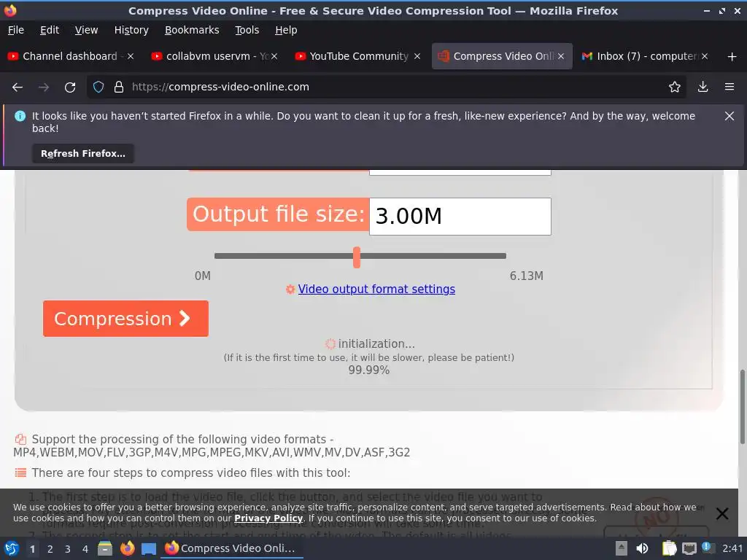
Task: Switch to Channel dashboard tab
Action: pyautogui.click(x=70, y=56)
